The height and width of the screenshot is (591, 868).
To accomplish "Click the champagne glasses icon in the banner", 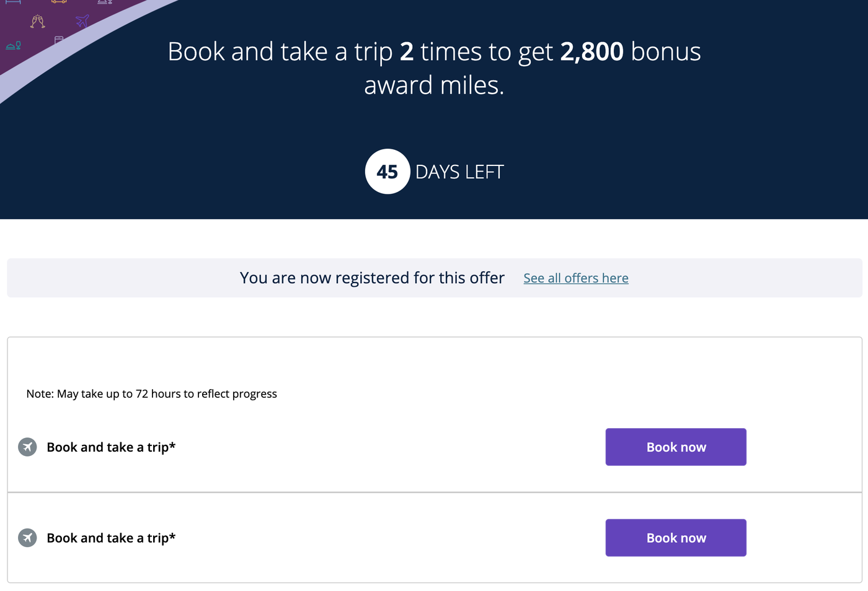I will pyautogui.click(x=37, y=22).
